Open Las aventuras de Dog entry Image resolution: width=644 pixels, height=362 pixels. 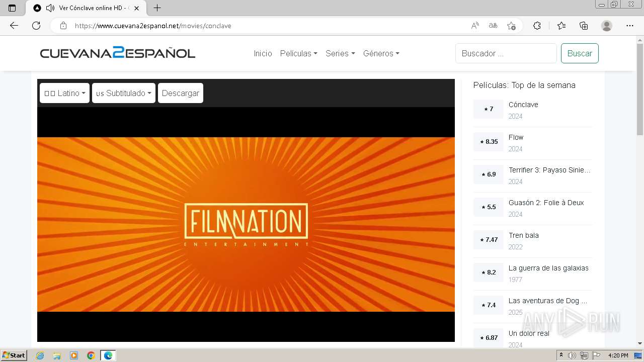pos(548,301)
